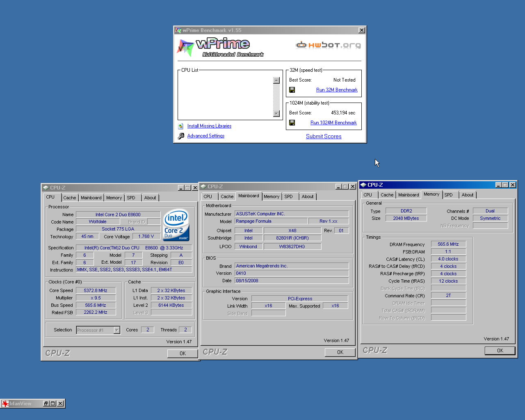Click the title bar icon of the CPU-Z Mainboard window
The image size is (525, 420).
pyautogui.click(x=203, y=187)
